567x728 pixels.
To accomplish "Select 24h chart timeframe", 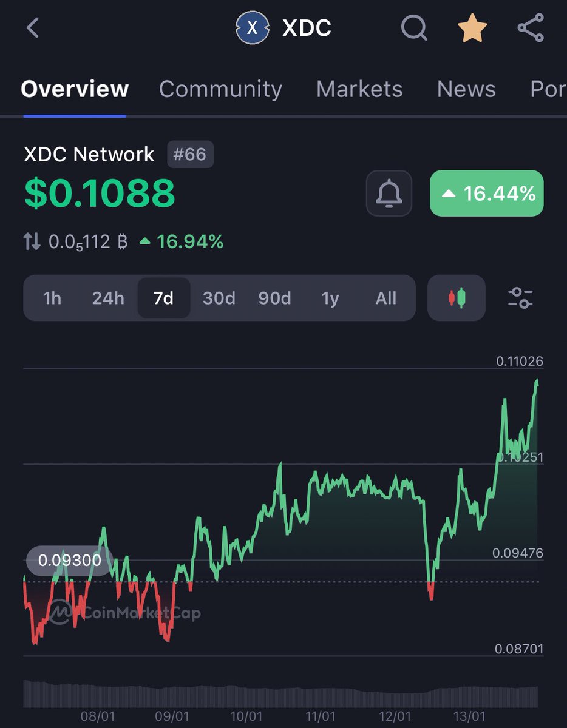I will 108,298.
